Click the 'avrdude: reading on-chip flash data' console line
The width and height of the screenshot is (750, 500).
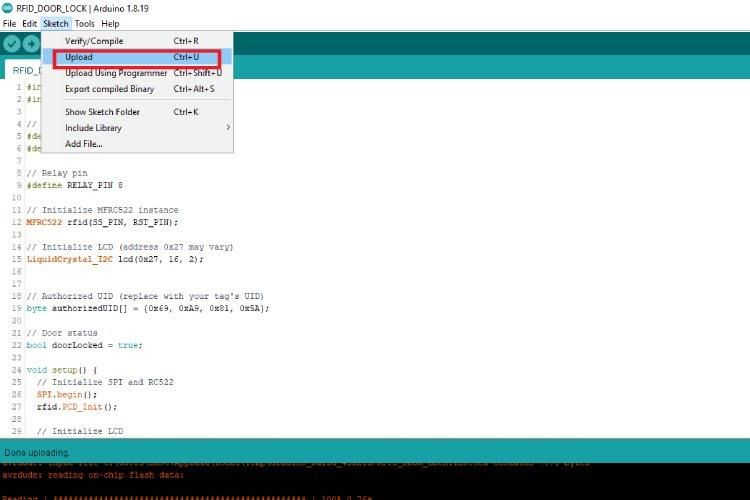tap(93, 475)
